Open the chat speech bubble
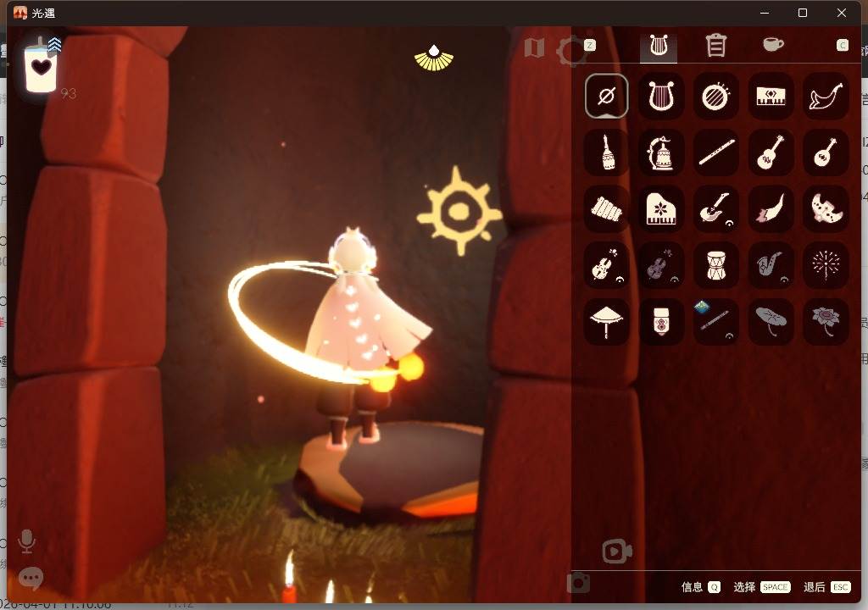This screenshot has width=868, height=610. click(x=31, y=579)
